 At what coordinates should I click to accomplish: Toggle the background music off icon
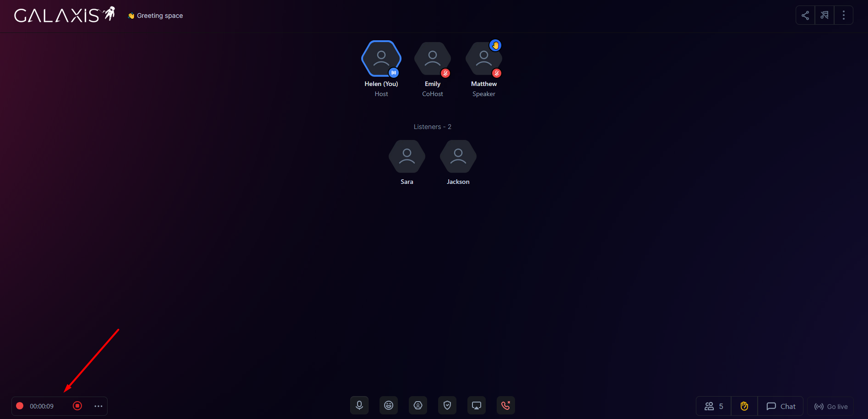[x=824, y=16]
